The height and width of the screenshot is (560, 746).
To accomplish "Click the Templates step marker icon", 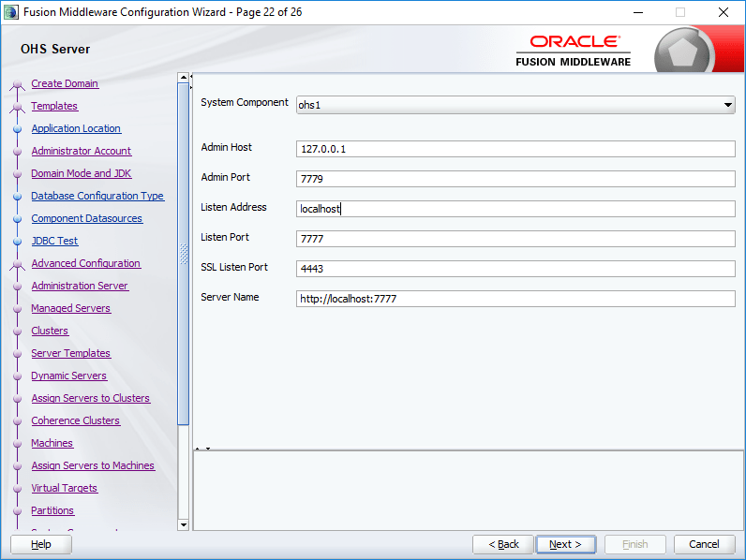I will coord(18,108).
